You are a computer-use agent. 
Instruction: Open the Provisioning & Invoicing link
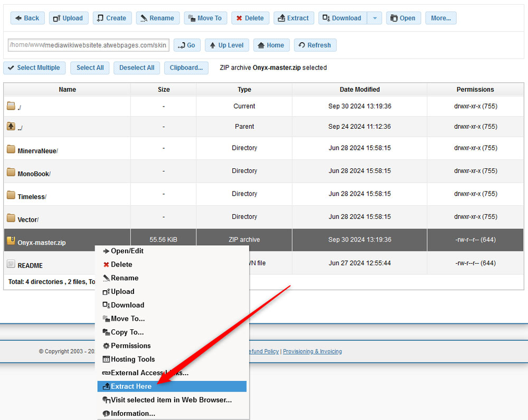[x=312, y=351]
